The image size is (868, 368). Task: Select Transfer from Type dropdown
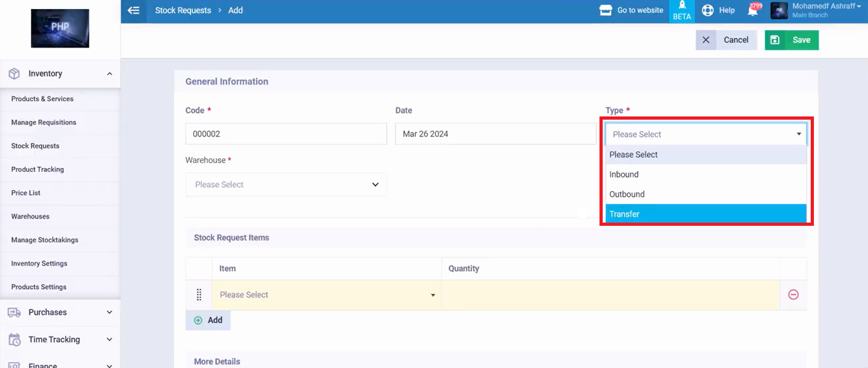tap(705, 214)
